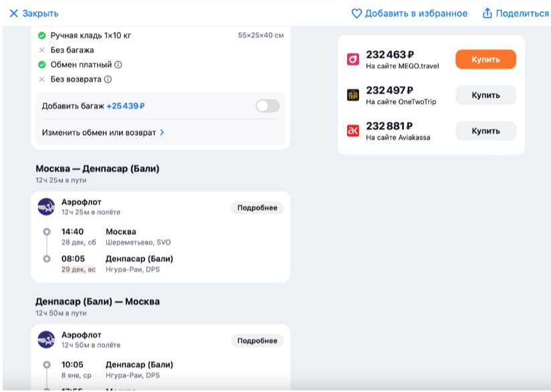Image resolution: width=551 pixels, height=392 pixels.
Task: Click green checkmark beside Ручная кладь
Action: tap(42, 35)
